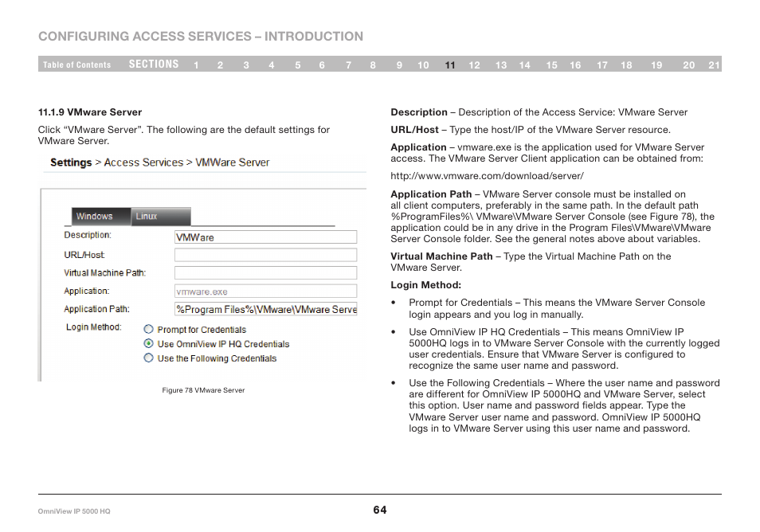
Task: Jump to section 14
Action: coord(524,65)
